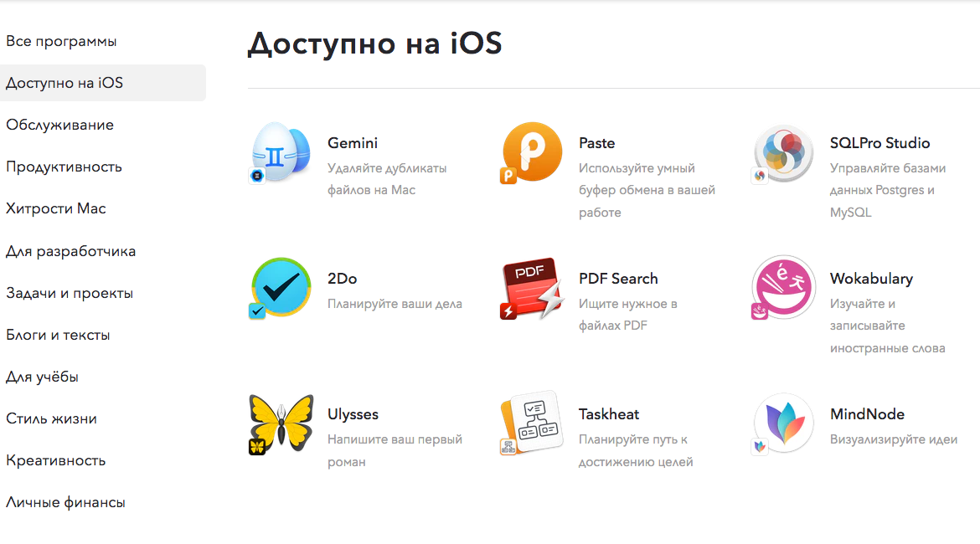Image resolution: width=980 pixels, height=544 pixels.
Task: Select Доступно на iOS sidebar item
Action: point(103,83)
